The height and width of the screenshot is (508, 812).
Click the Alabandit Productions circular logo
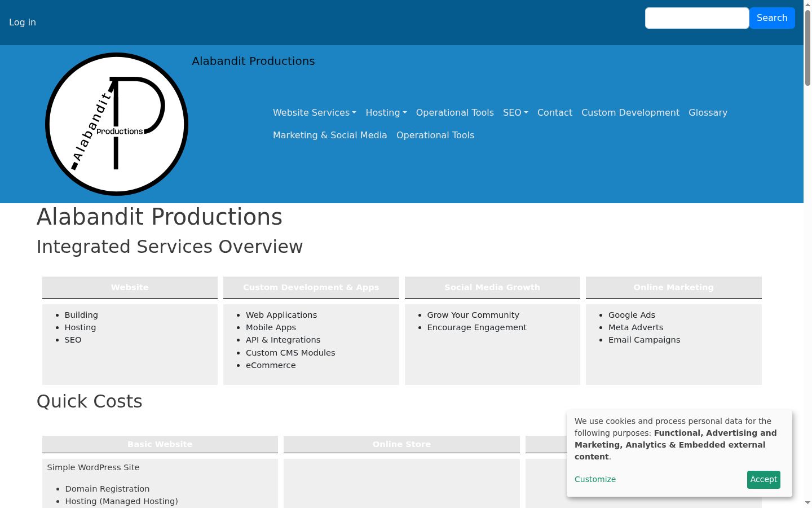coord(117,124)
